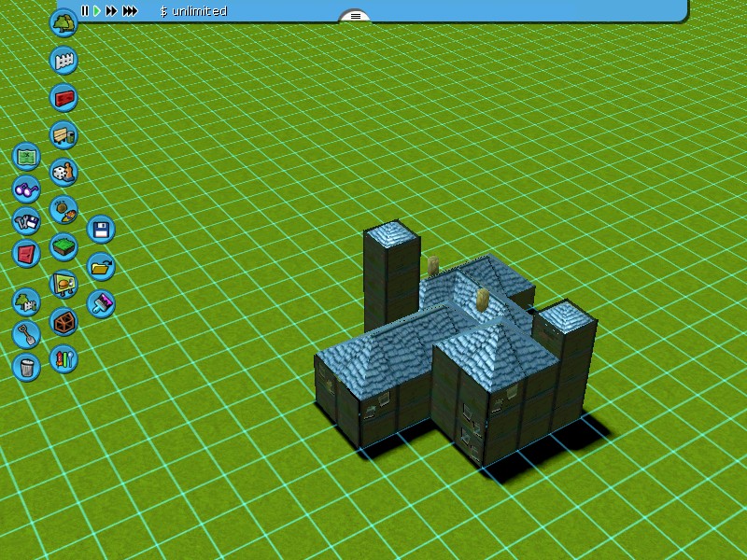747x560 pixels.
Task: Set game speed to normal play
Action: point(97,10)
